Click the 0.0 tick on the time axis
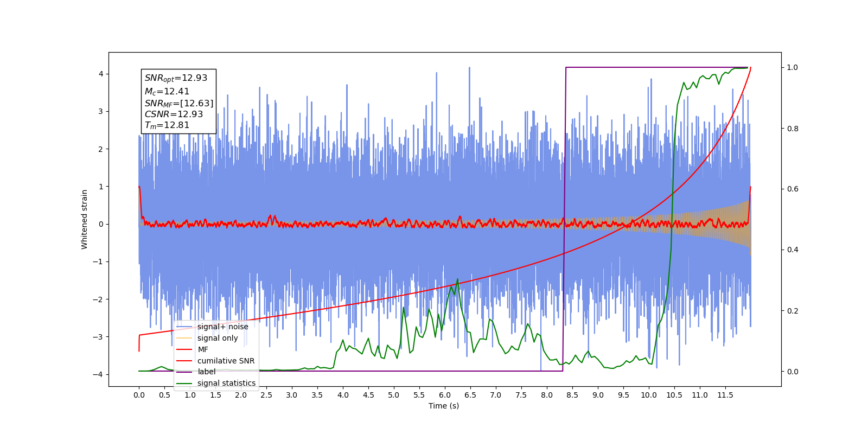 tap(139, 395)
